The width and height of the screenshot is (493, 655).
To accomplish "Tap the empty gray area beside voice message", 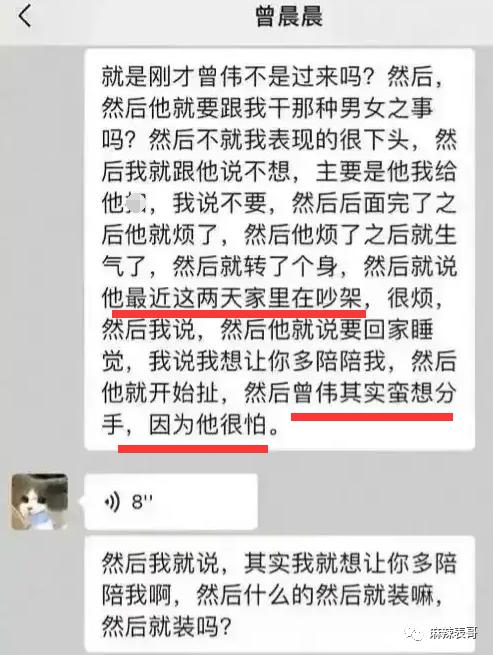I will coord(368,502).
